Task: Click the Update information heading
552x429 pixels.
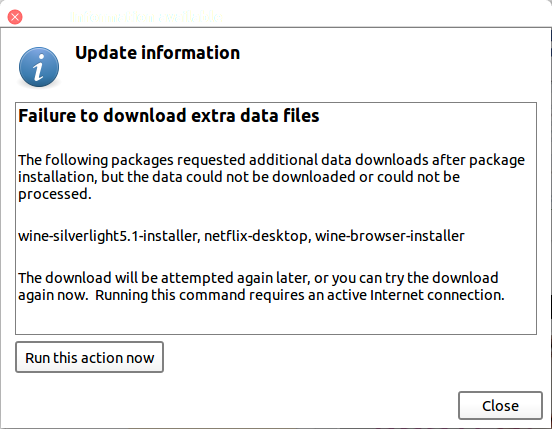Action: pyautogui.click(x=157, y=53)
